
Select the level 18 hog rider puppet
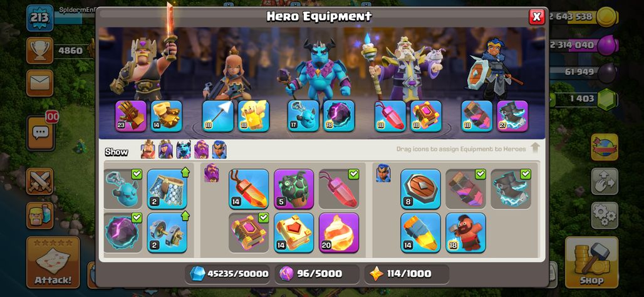point(465,232)
